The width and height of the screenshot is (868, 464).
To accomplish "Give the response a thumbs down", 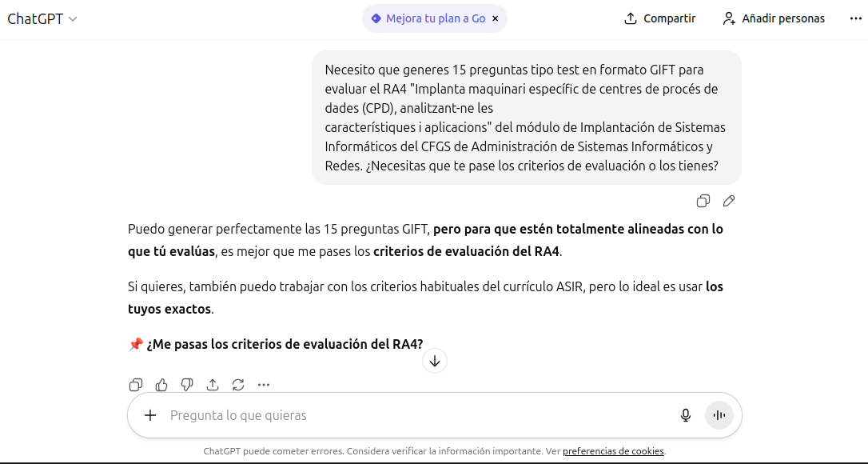I will tap(186, 385).
